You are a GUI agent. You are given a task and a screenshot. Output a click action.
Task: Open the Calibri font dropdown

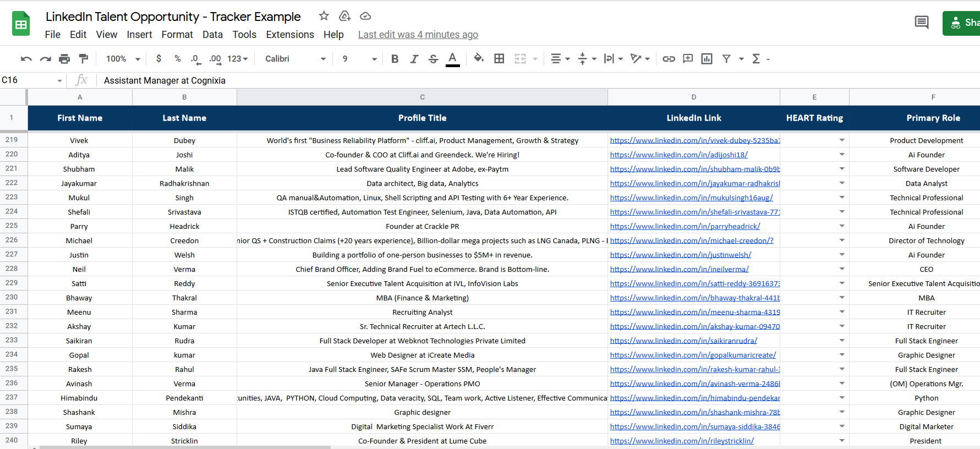[x=295, y=59]
